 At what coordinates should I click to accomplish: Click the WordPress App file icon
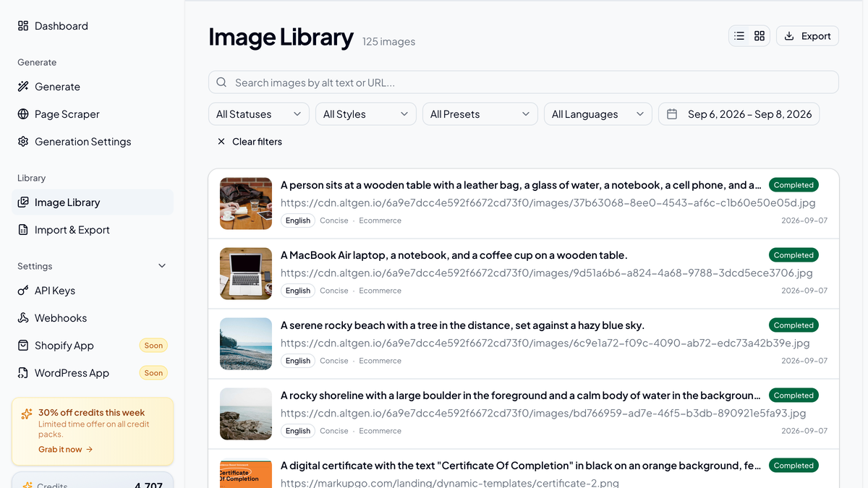(23, 373)
